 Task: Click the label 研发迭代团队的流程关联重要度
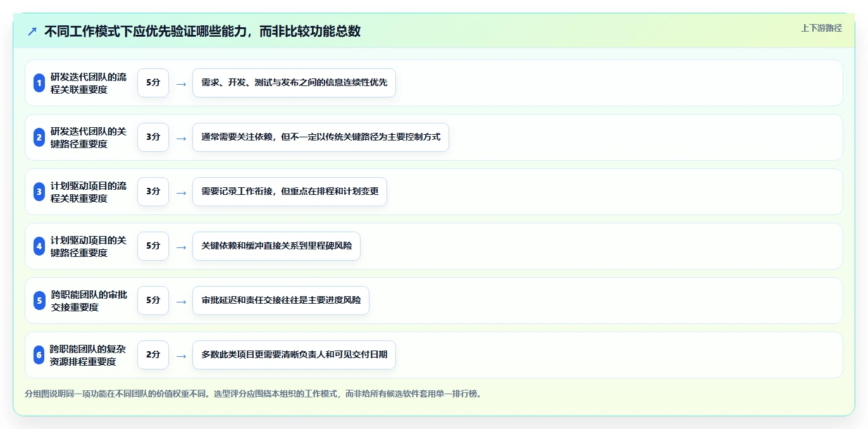pyautogui.click(x=89, y=83)
